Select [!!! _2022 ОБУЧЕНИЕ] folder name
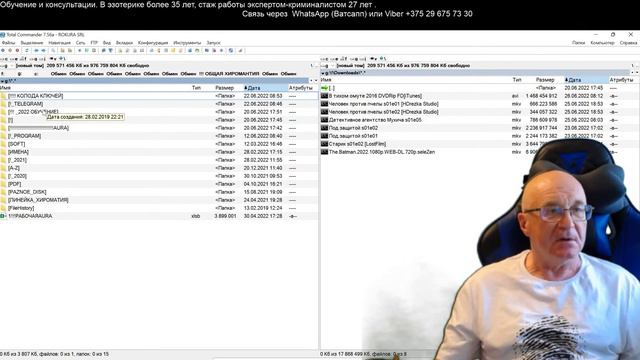640x360 pixels. click(x=33, y=112)
